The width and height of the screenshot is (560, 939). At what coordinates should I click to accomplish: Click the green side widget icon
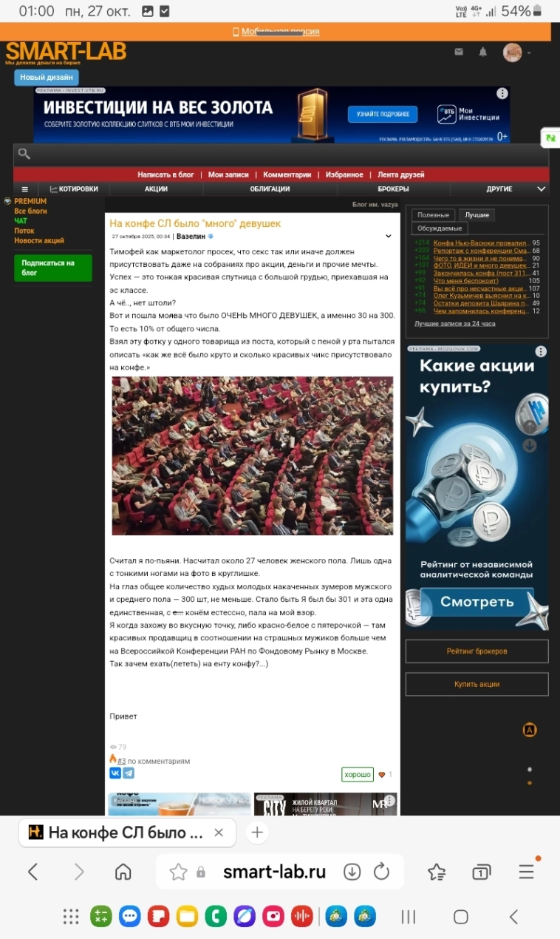coord(550,138)
